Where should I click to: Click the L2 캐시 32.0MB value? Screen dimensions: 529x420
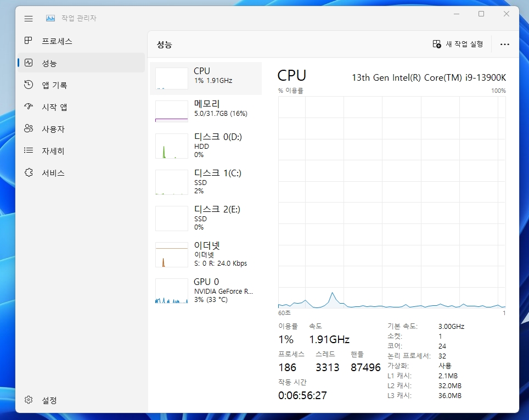450,385
